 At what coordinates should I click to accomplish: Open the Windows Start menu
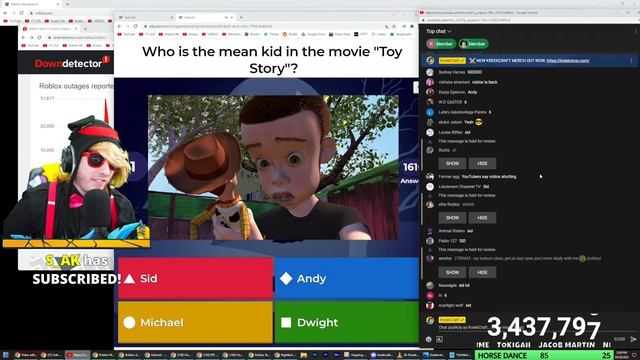(x=6, y=355)
